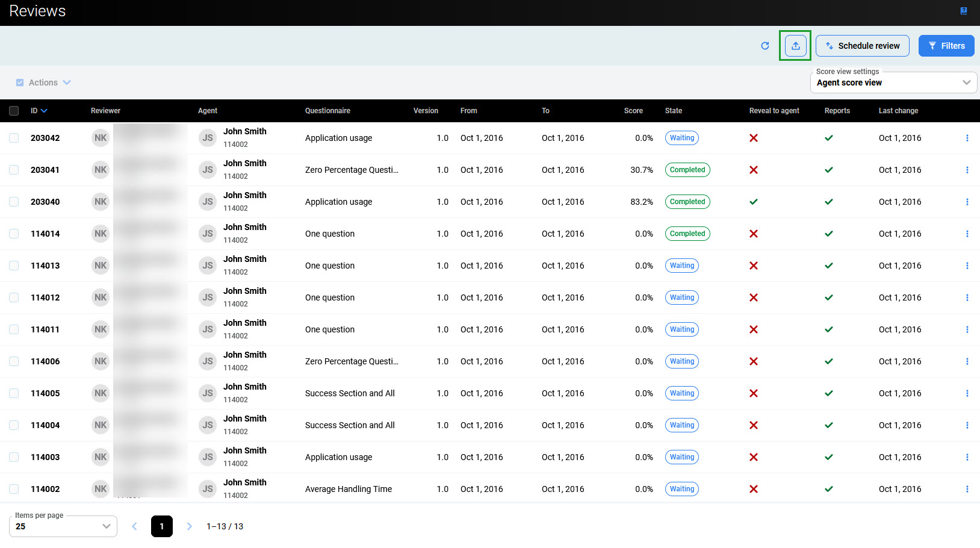Open the Agent score view dropdown

click(893, 83)
